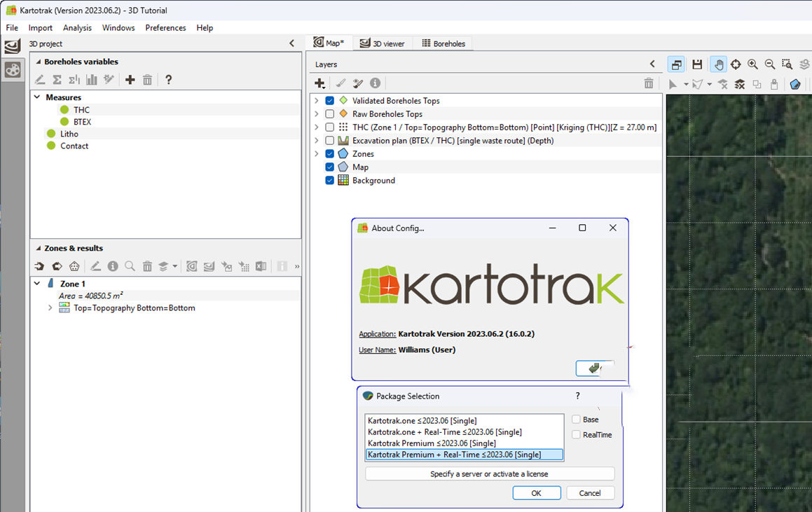Toggle the Background layer checkbox
Viewport: 812px width, 512px height.
tap(329, 180)
